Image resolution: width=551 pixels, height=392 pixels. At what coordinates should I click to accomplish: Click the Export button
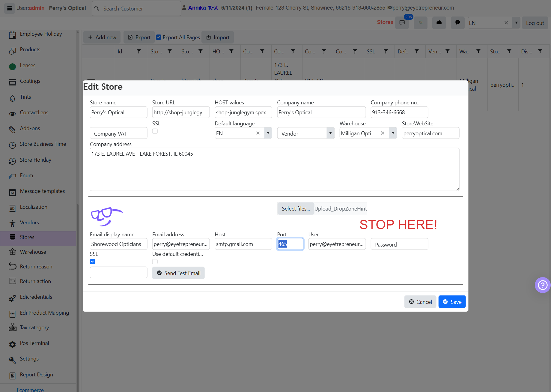point(139,37)
